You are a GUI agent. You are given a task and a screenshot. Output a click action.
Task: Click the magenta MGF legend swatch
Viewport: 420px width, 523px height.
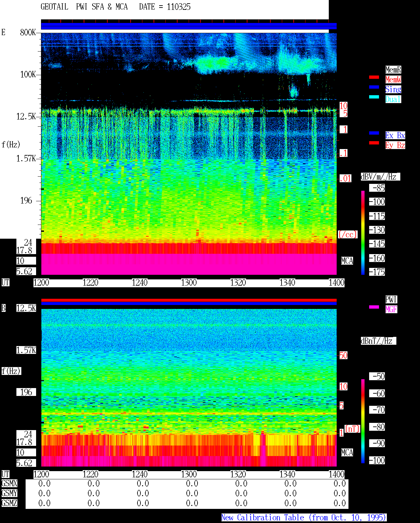pos(374,307)
